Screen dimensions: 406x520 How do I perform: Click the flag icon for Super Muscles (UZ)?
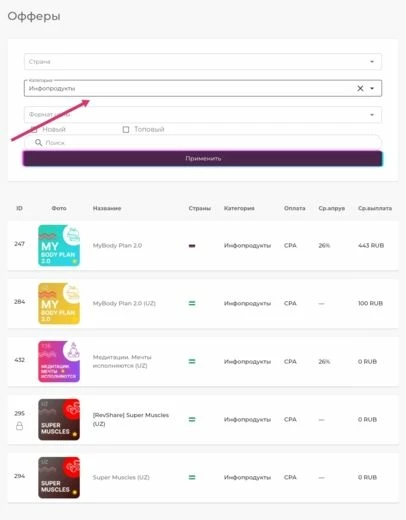(x=192, y=477)
